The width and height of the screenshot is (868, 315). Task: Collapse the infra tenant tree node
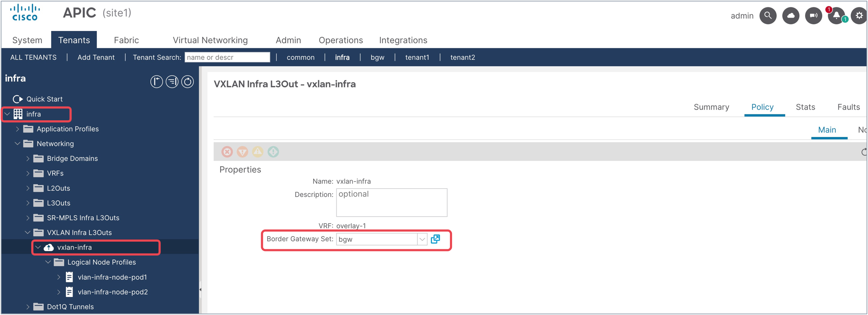click(x=7, y=114)
